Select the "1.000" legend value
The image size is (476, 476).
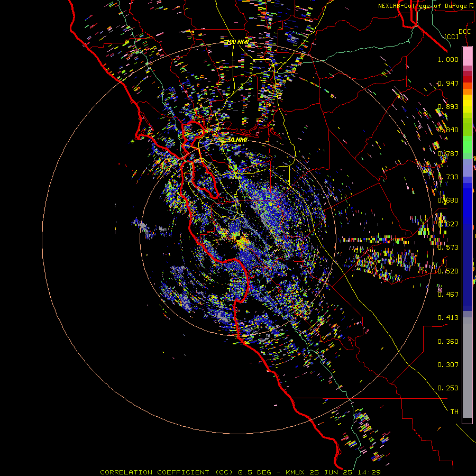click(448, 59)
